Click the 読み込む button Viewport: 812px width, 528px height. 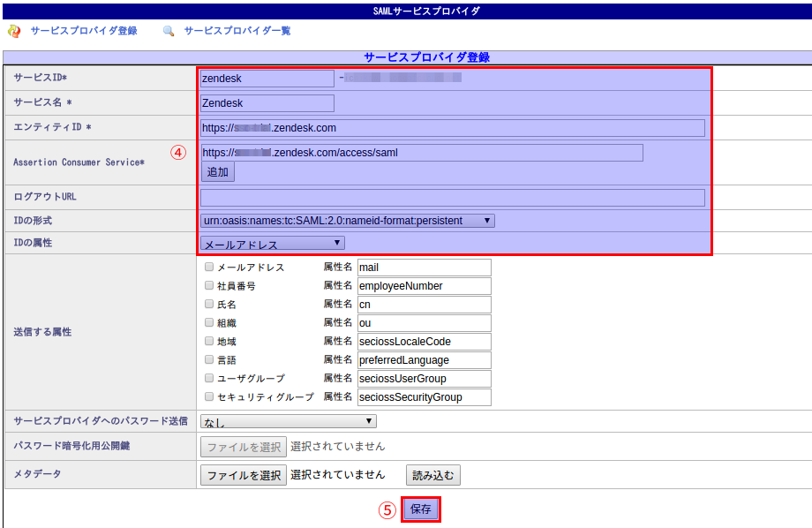[x=433, y=475]
